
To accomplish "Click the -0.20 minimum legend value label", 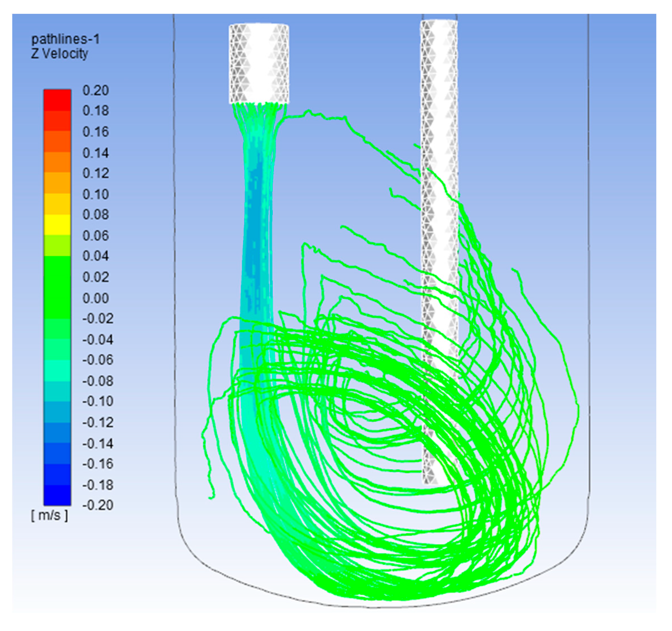I will (98, 505).
